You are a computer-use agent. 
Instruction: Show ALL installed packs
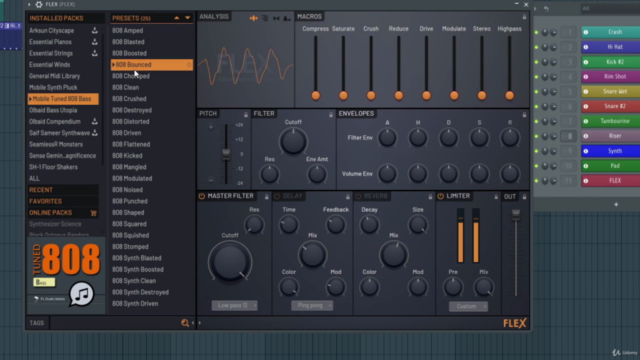click(x=35, y=178)
